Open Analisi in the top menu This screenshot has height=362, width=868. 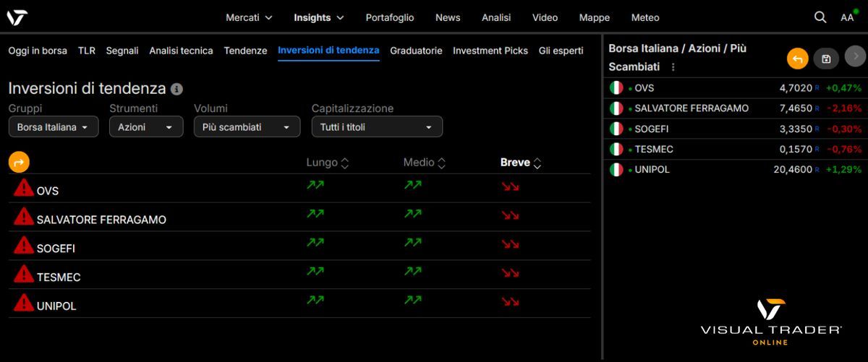496,17
